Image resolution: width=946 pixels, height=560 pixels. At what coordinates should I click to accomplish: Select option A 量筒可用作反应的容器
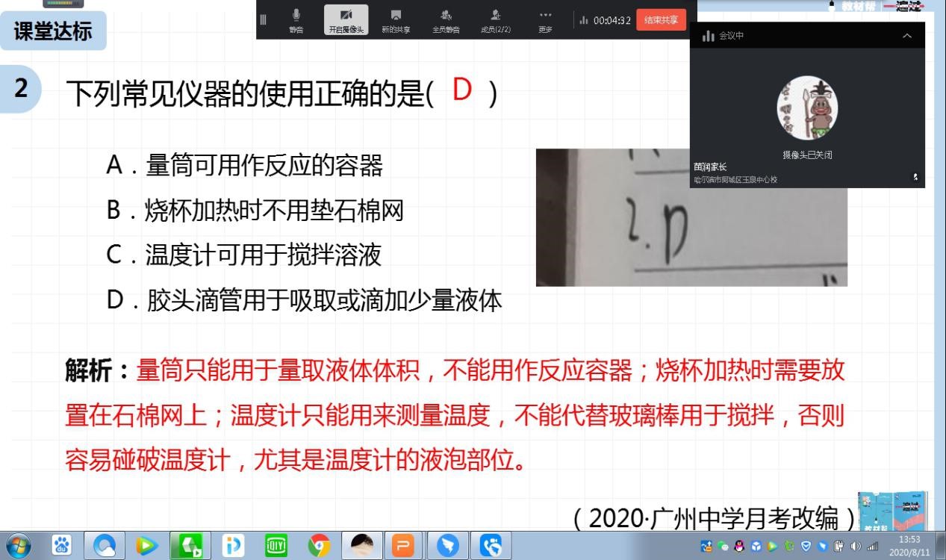pyautogui.click(x=245, y=165)
